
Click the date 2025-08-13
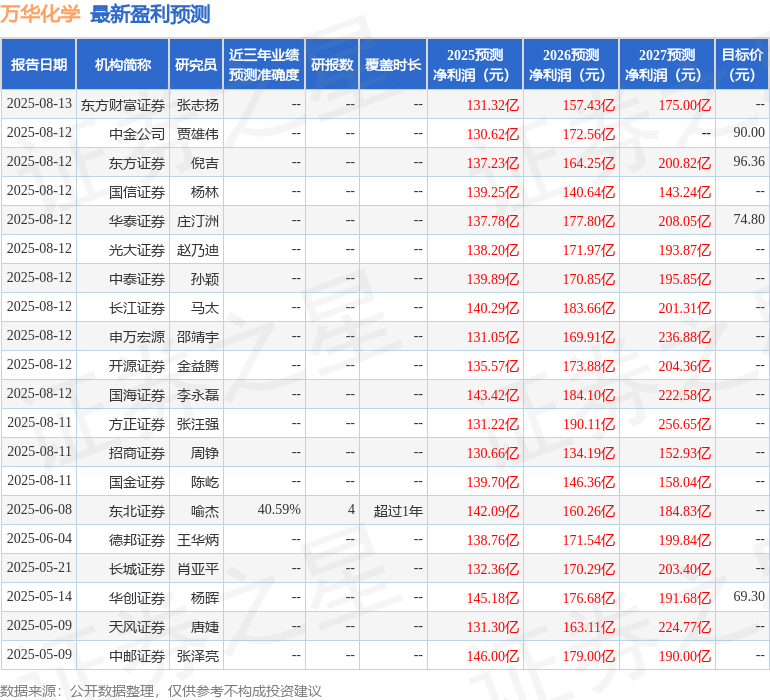tap(39, 104)
